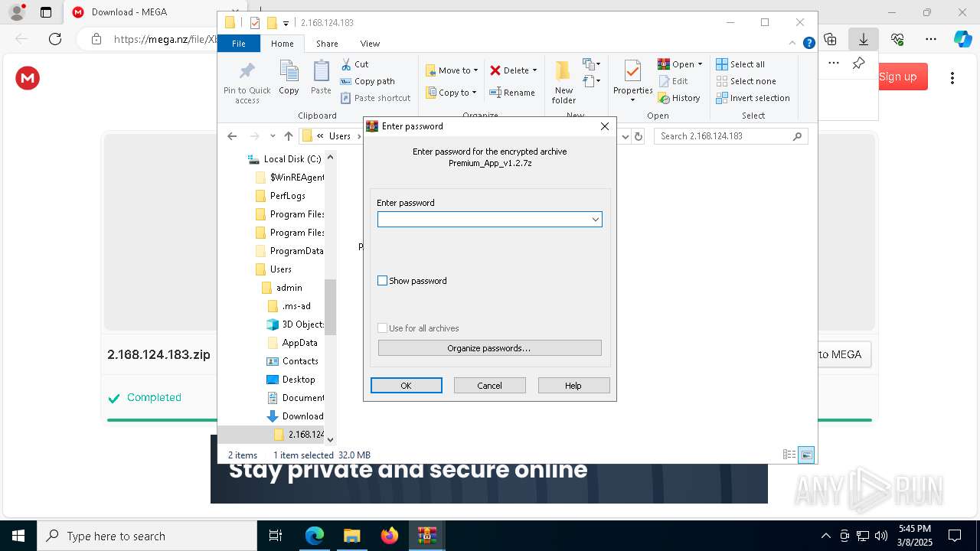Go back in Explorer navigation
980x551 pixels.
[232, 136]
